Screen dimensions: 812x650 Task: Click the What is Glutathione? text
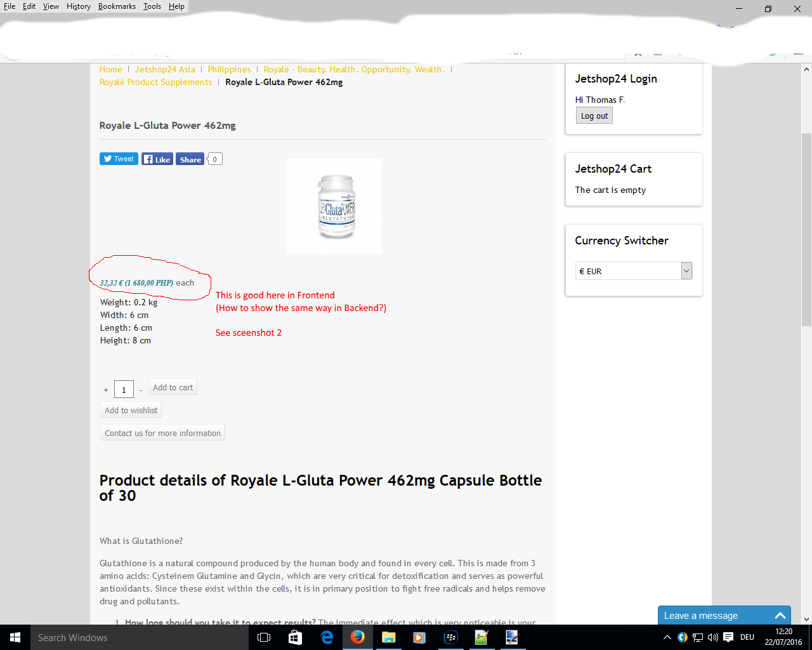(141, 541)
